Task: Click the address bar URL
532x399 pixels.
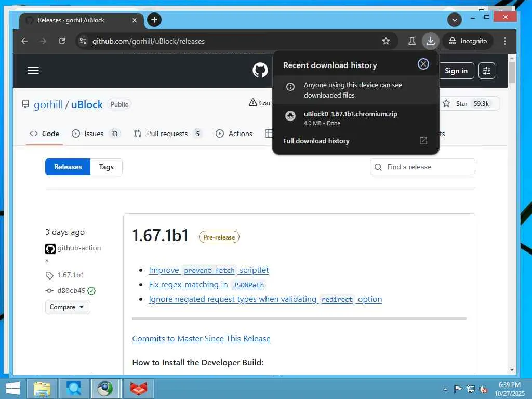Action: [x=148, y=41]
